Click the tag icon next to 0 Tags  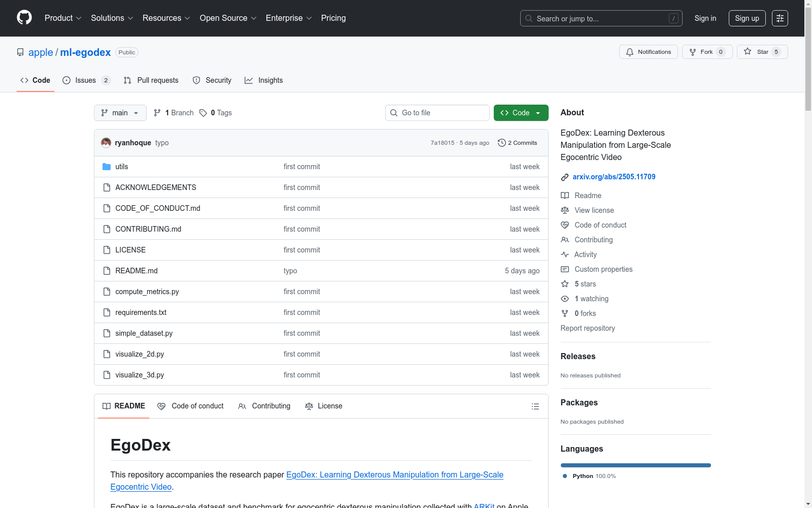(x=203, y=113)
